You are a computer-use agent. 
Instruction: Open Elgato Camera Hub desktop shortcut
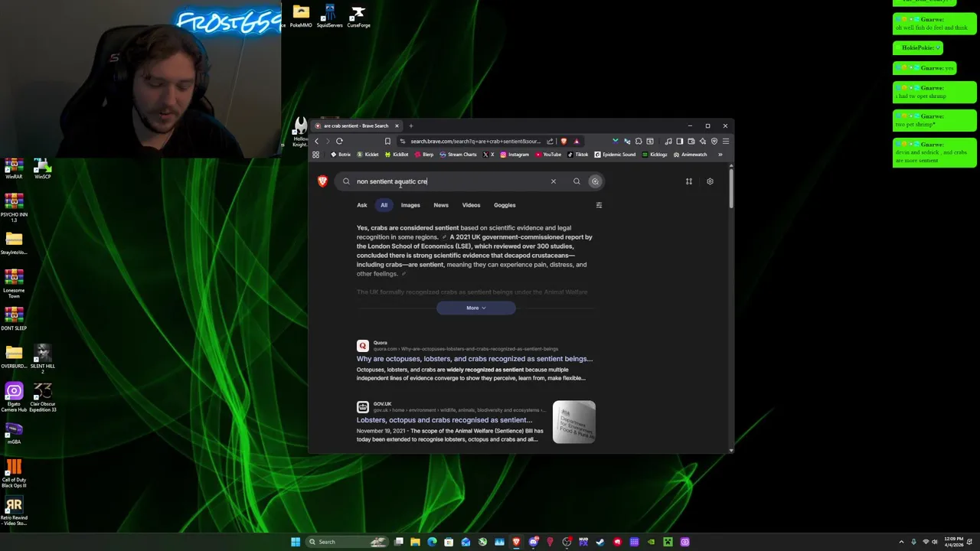point(14,397)
